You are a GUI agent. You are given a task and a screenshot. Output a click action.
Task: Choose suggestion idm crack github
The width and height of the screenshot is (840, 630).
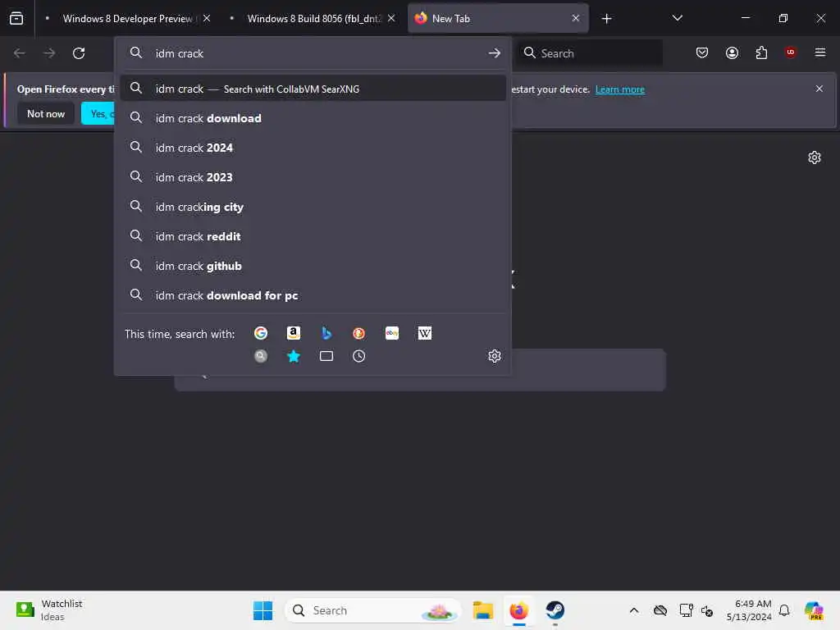pyautogui.click(x=313, y=266)
